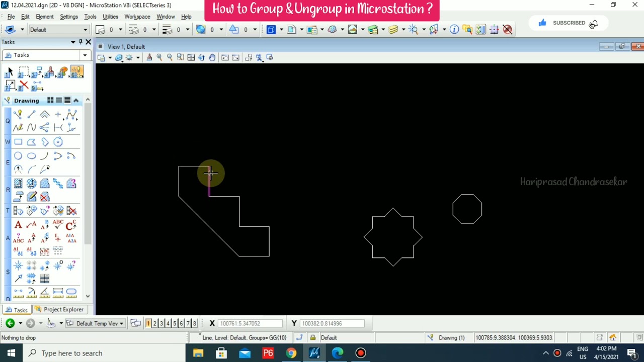Click the Fit View icon
The width and height of the screenshot is (644, 362).
(x=191, y=57)
